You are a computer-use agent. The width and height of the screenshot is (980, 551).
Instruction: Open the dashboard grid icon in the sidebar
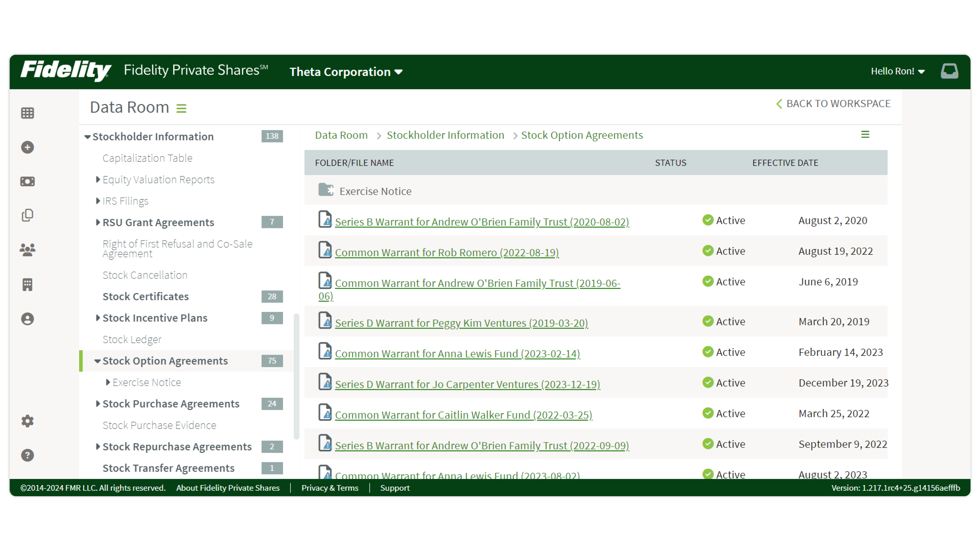point(27,113)
